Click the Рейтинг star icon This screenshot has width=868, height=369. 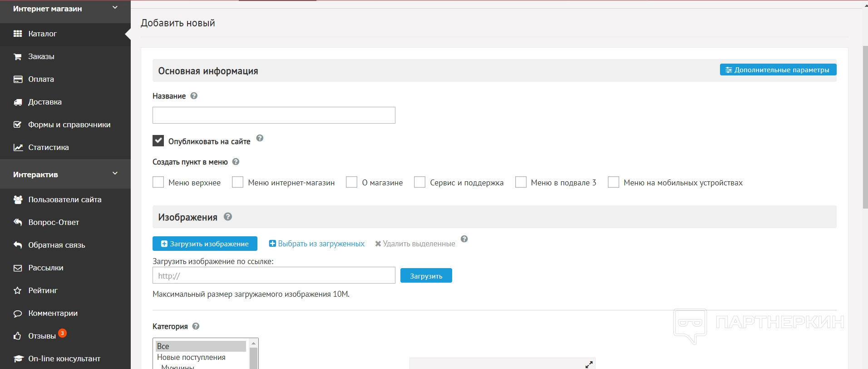(x=18, y=290)
